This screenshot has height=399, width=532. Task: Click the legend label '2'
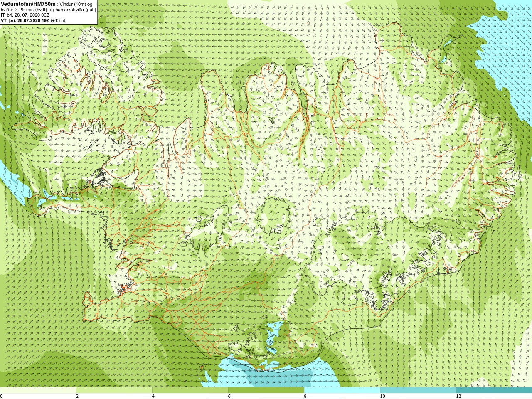click(77, 396)
